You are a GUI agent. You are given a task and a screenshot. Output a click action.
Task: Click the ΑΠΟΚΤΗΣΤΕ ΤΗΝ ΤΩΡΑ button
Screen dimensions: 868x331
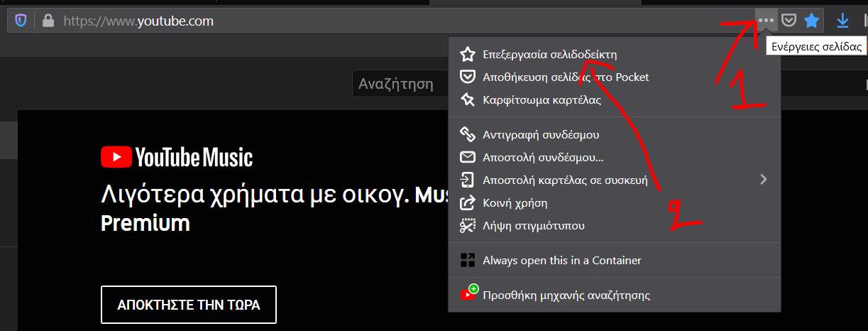click(x=189, y=305)
